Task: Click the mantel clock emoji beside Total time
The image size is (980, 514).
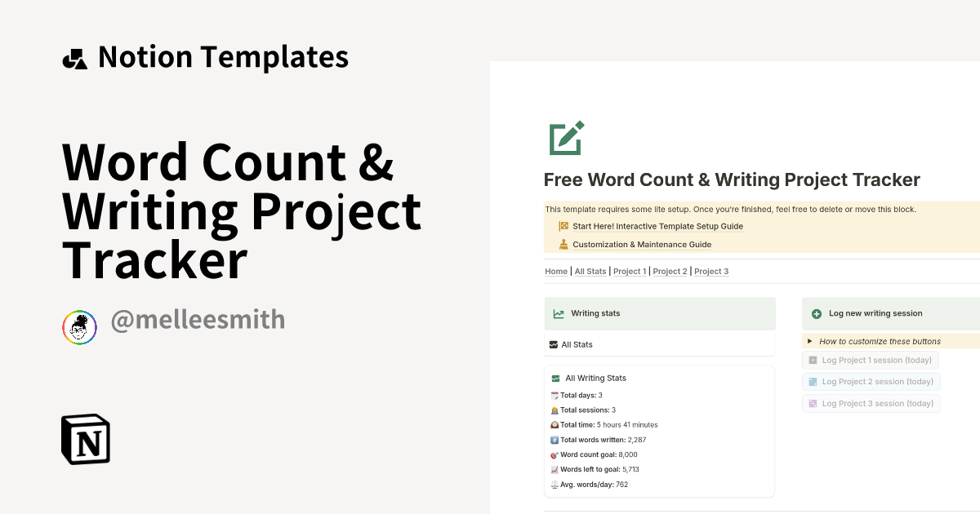Action: 555,424
